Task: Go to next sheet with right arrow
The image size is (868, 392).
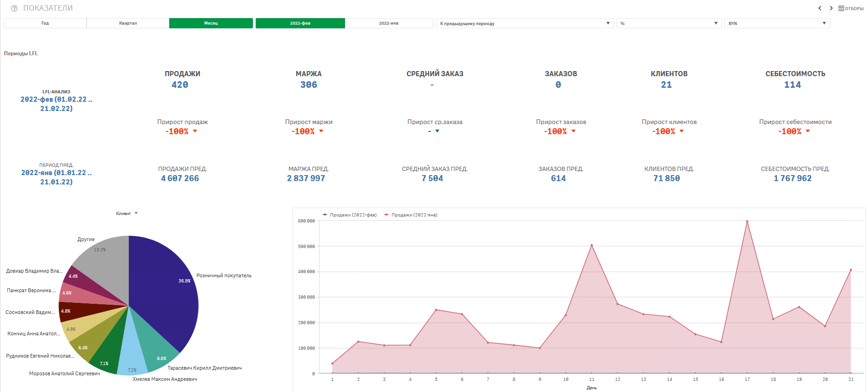Action: (x=831, y=8)
